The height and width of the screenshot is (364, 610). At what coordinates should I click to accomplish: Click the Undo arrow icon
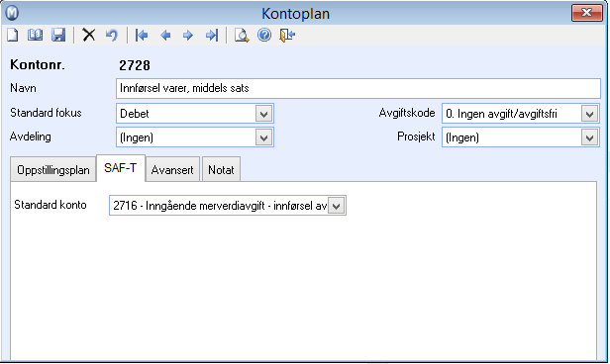coord(112,36)
